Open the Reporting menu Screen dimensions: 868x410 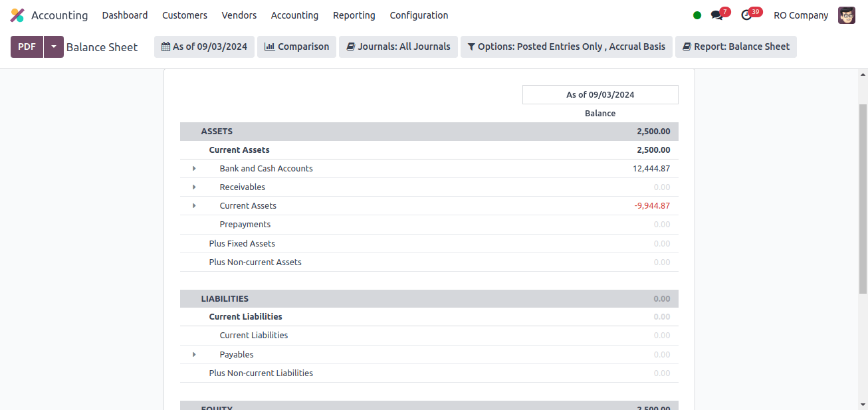(354, 15)
